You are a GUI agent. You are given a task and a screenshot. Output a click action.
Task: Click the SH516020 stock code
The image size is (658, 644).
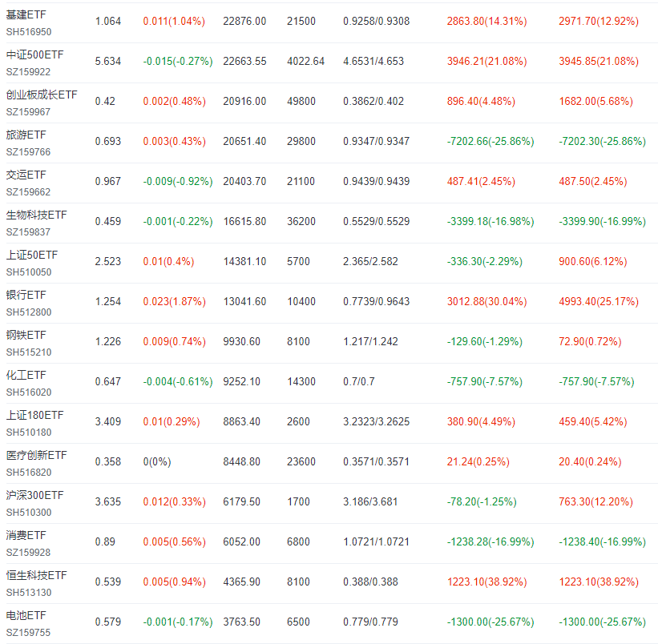(x=29, y=392)
